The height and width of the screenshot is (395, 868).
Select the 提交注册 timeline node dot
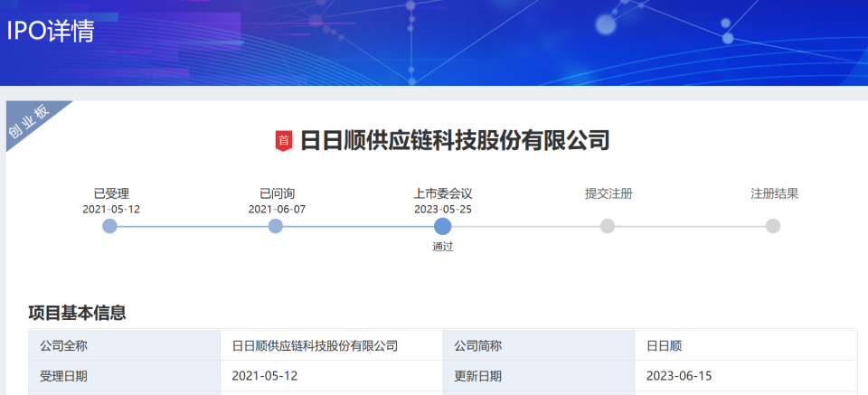coord(608,226)
